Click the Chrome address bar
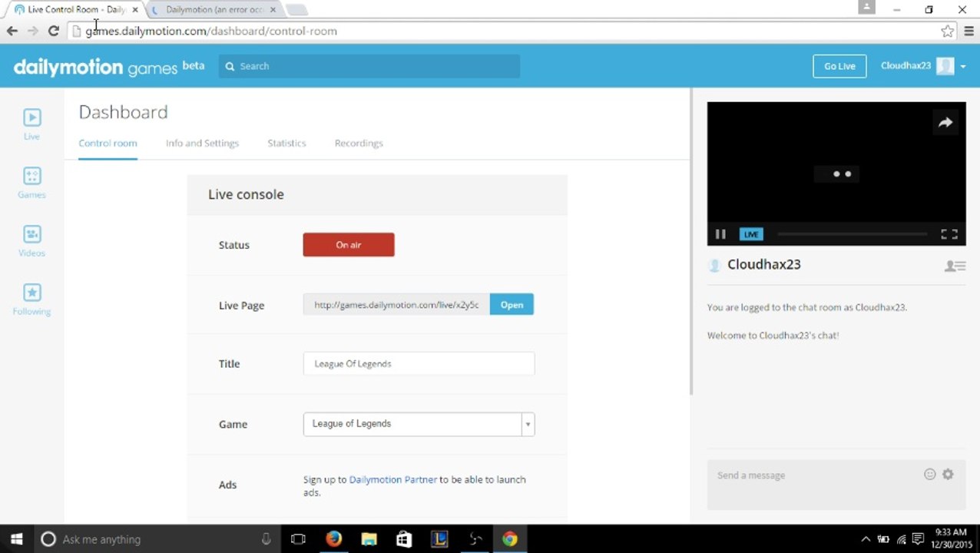Viewport: 980px width, 553px height. pos(508,31)
